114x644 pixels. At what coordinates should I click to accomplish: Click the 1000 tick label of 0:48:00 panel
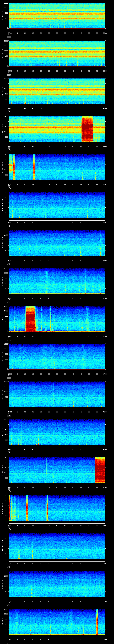(6, 435)
